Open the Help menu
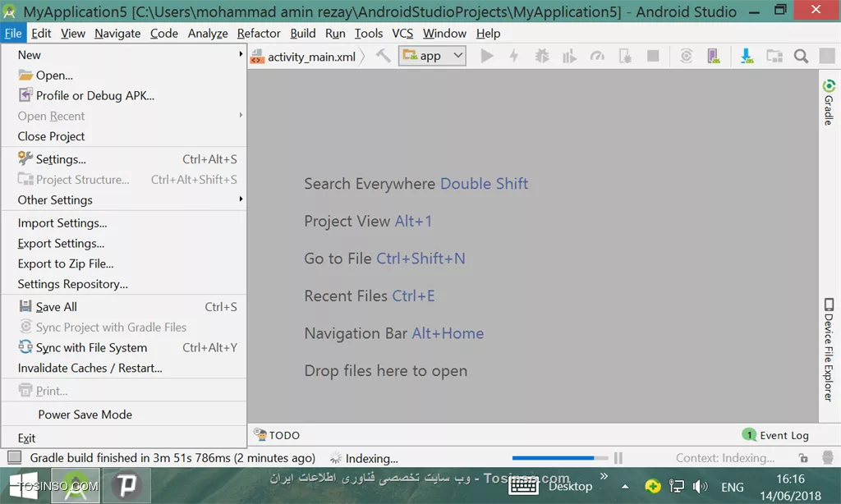 (x=488, y=33)
